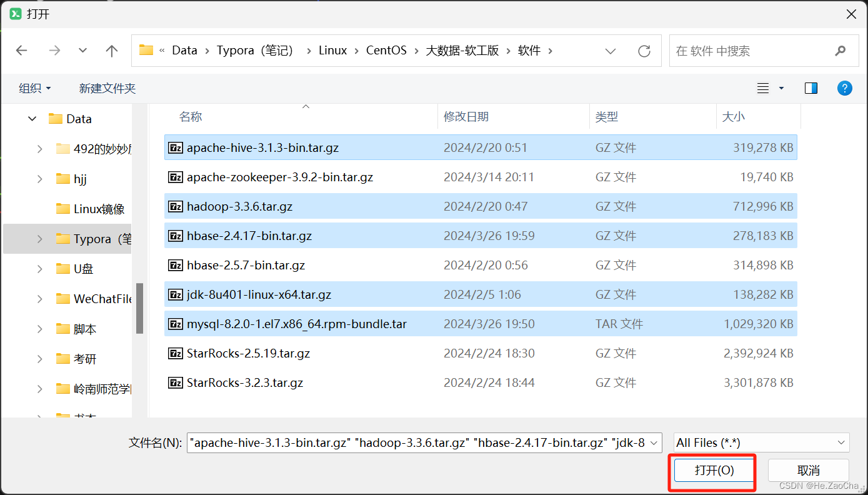Select the file name apache-zookeeper-3.9.2-bin.tar.gz
868x495 pixels.
[x=280, y=177]
